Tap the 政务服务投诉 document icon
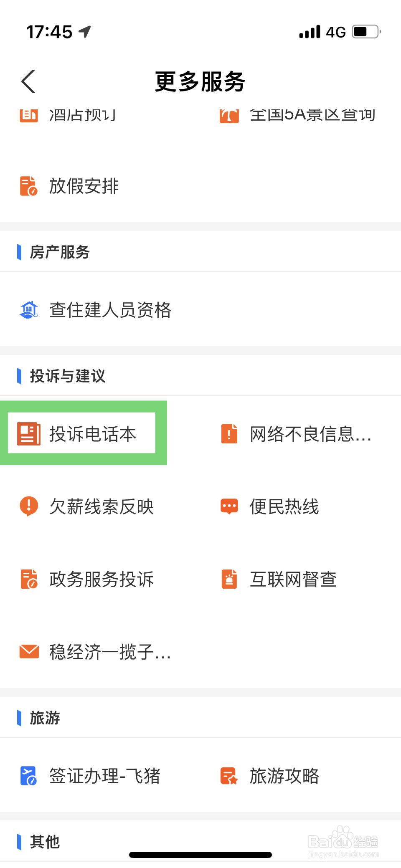Screen dimensions: 401x868 [29, 579]
